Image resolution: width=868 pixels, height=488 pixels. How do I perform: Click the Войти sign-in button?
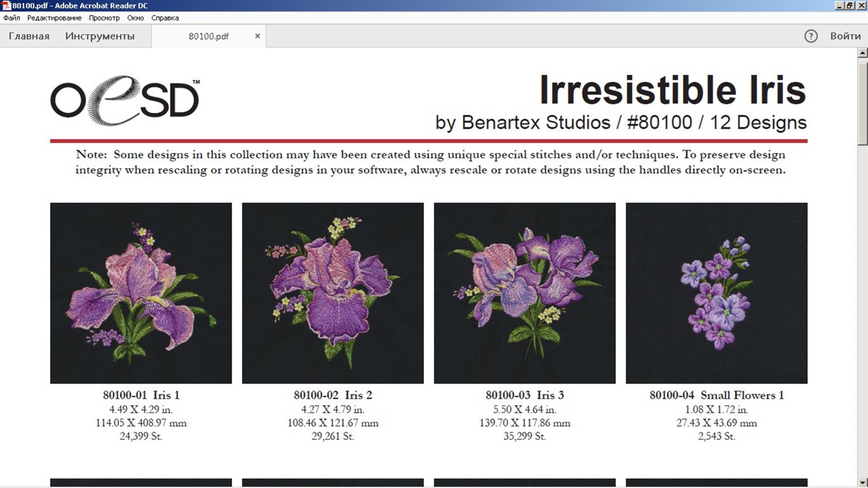pos(846,36)
